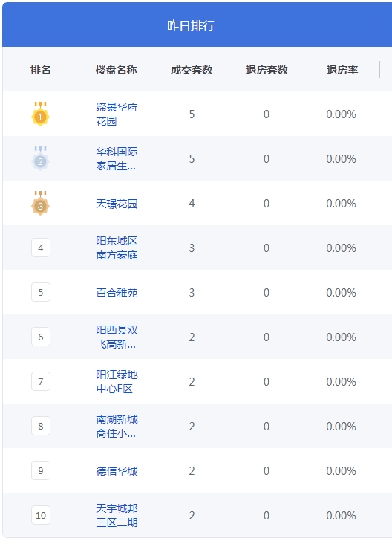Click the gold rank 1 medal icon
The image size is (392, 544).
[x=40, y=114]
